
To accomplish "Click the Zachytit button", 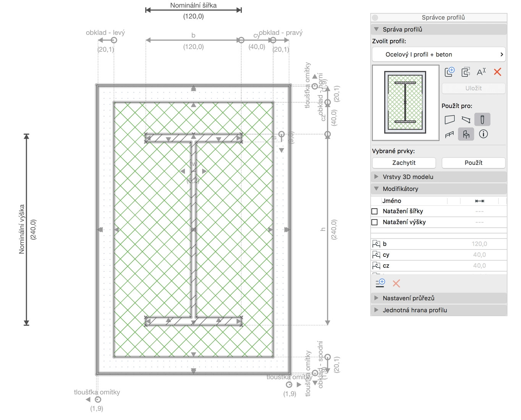I will point(404,163).
